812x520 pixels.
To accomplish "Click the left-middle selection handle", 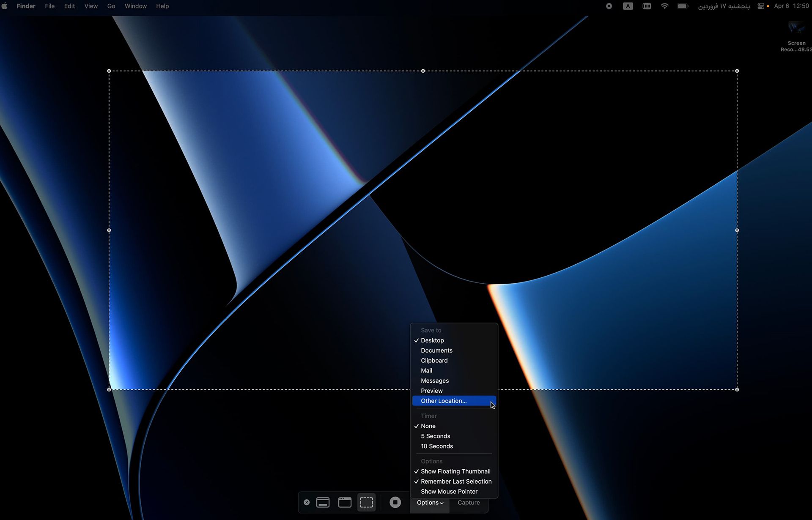I will (109, 230).
